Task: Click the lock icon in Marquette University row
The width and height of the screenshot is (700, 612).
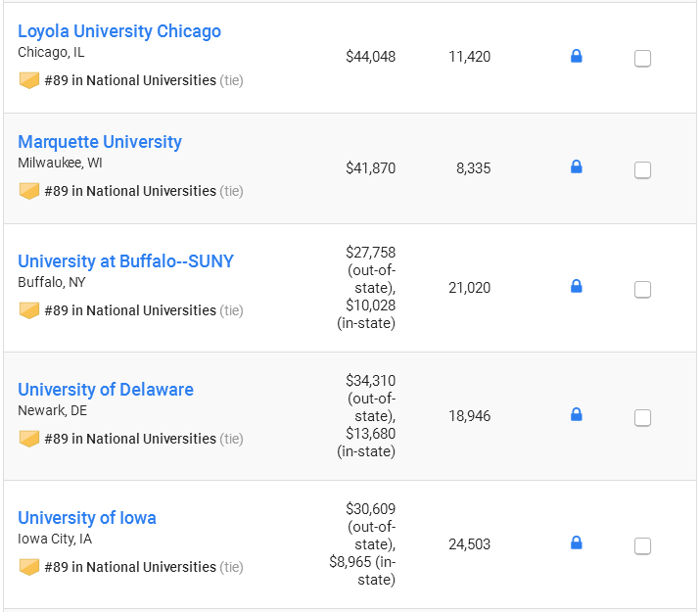Action: [x=577, y=166]
